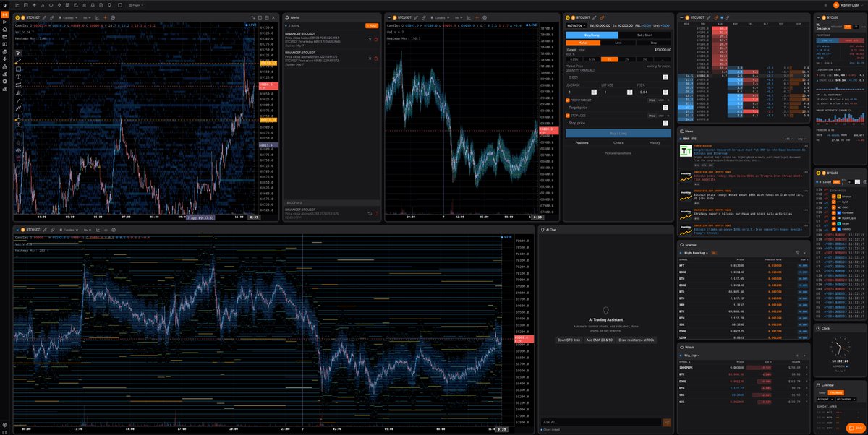868x435 pixels.
Task: Click the split layout icon in the first chart header
Action: click(x=260, y=17)
